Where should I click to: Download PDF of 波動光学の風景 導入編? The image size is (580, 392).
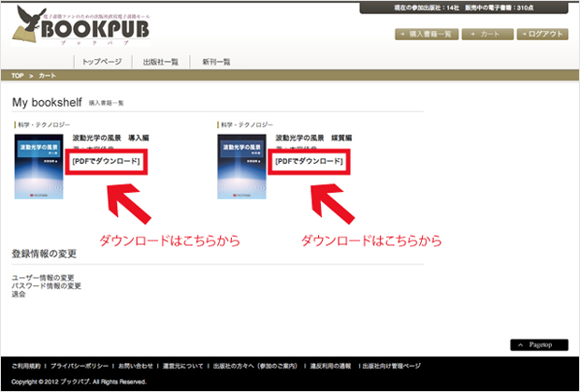(x=106, y=162)
